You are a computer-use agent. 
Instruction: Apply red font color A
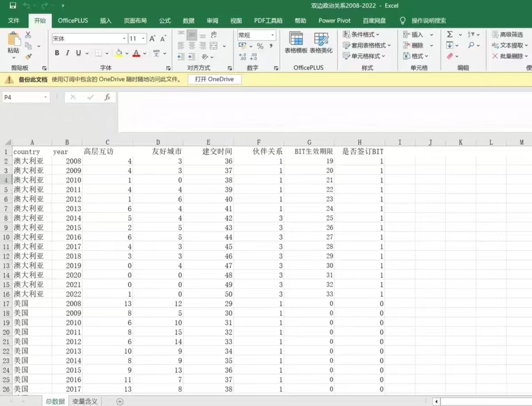(x=136, y=53)
